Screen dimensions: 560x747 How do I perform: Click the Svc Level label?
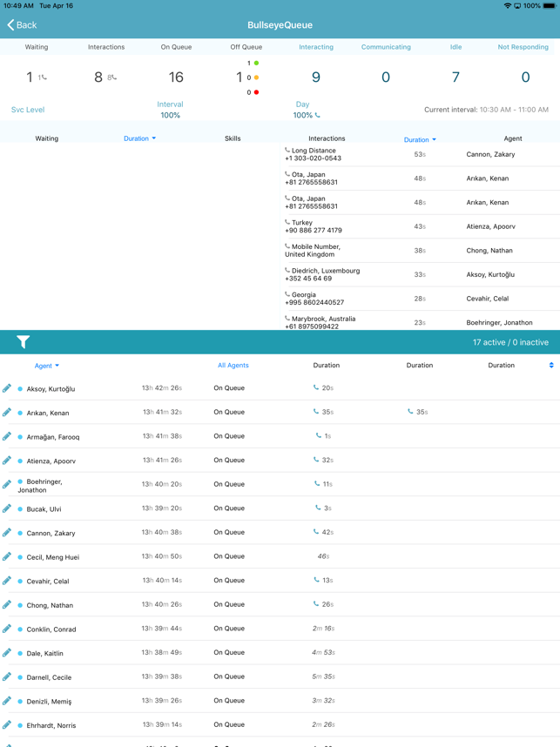pos(28,110)
